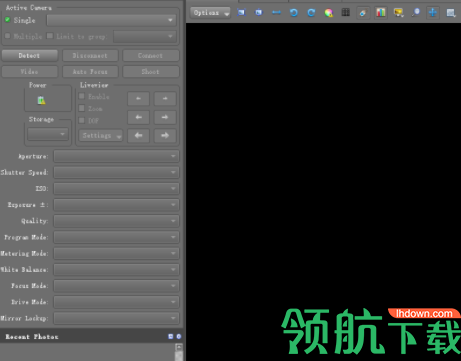Open the Shutter Speed dropdown

116,172
